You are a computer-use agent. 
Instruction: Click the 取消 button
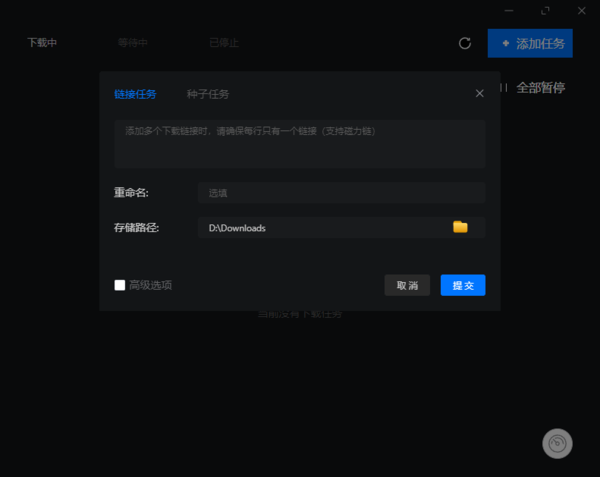coord(407,285)
